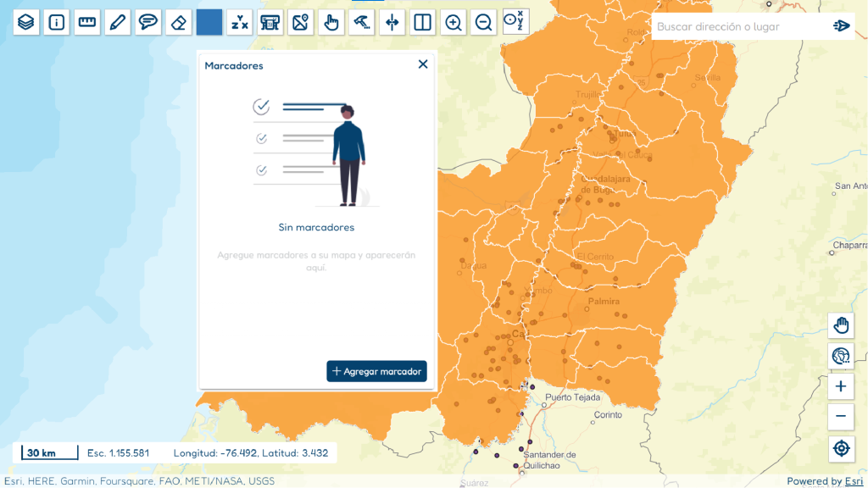This screenshot has height=488, width=868.
Task: Click the Guadalajara de Buga label
Action: [605, 184]
